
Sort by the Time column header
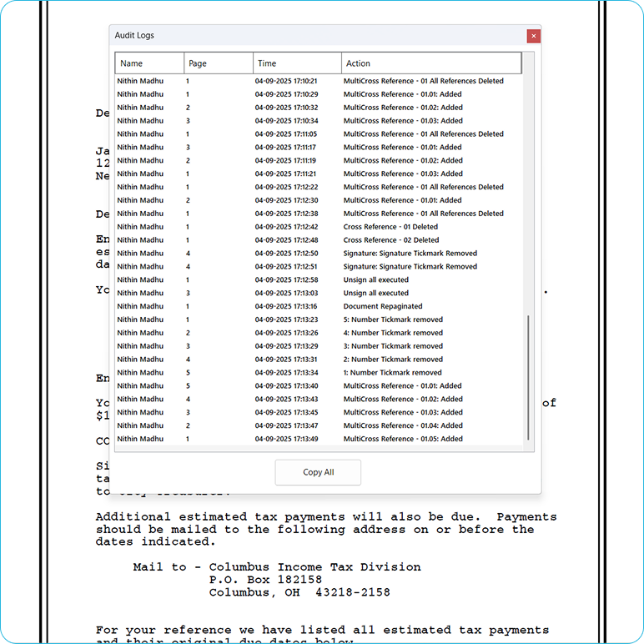click(x=297, y=63)
